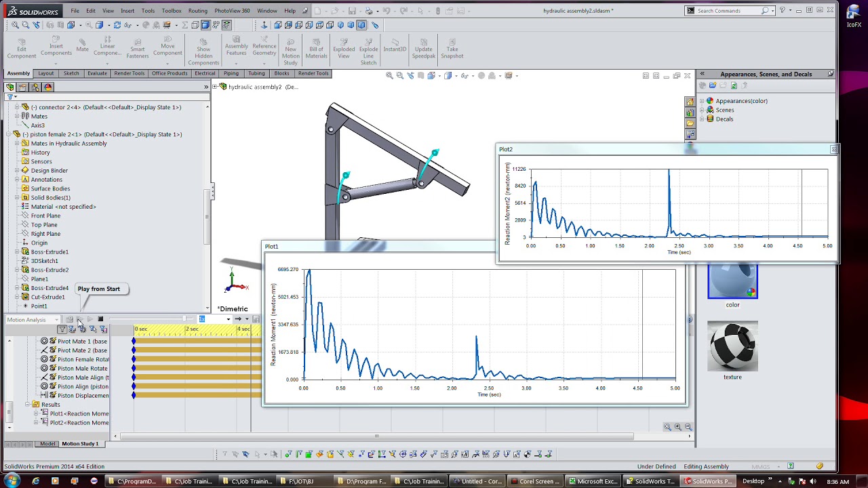Click the Edit Component tool
This screenshot has width=868, height=488.
pos(22,48)
